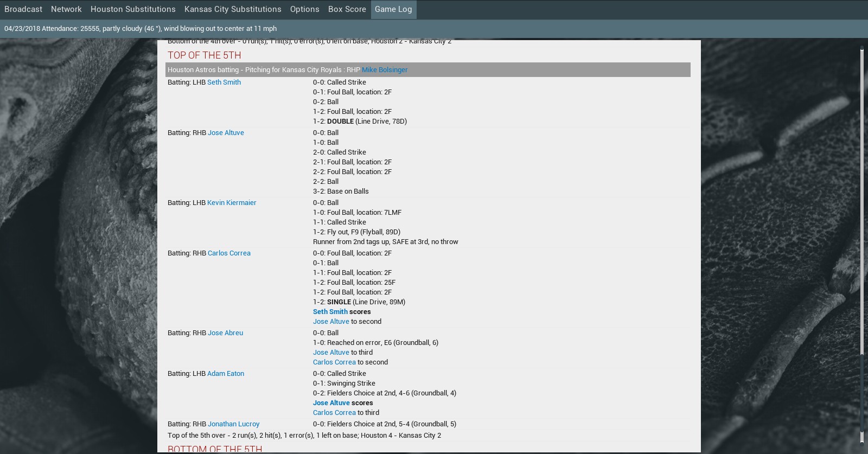The height and width of the screenshot is (454, 868).
Task: Click bold Seth Smith scores link
Action: [330, 312]
